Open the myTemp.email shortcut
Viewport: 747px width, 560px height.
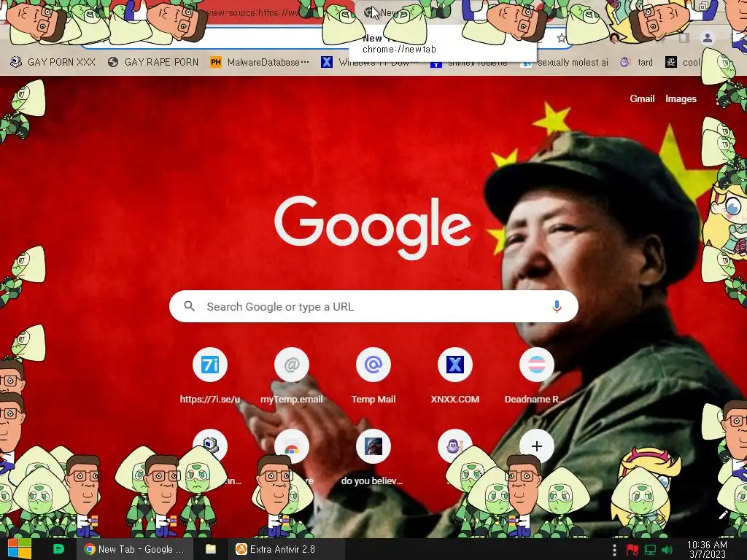pyautogui.click(x=292, y=376)
